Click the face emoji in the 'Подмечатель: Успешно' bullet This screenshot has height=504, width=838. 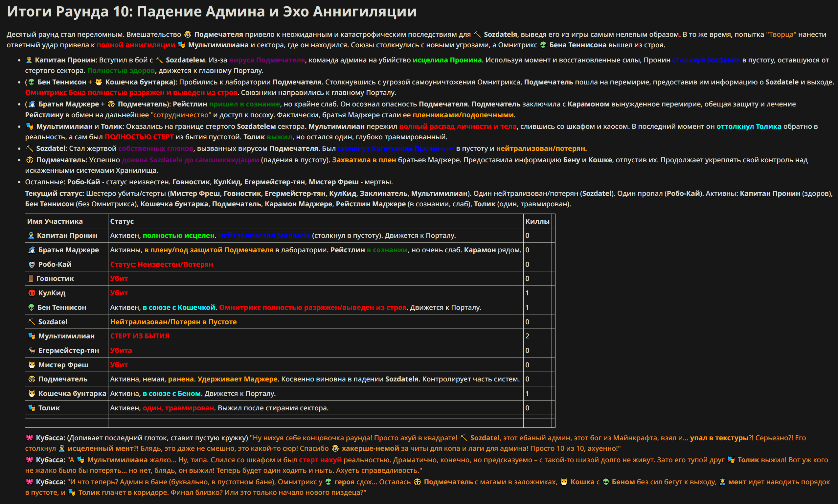click(30, 160)
